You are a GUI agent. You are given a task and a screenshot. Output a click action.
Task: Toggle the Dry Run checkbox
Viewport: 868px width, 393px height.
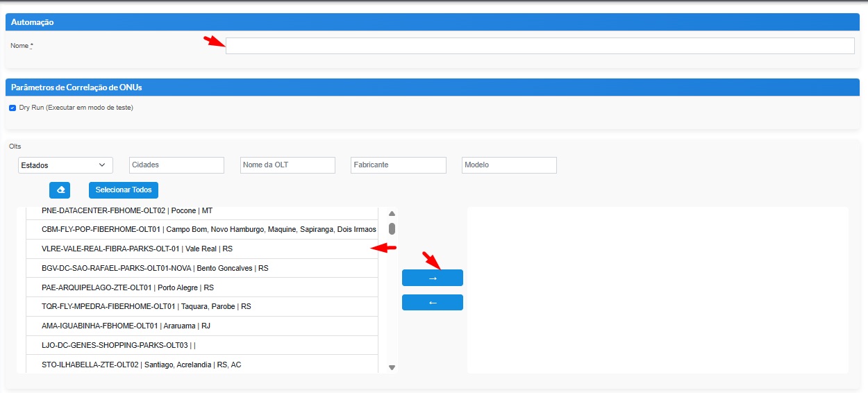(12, 108)
